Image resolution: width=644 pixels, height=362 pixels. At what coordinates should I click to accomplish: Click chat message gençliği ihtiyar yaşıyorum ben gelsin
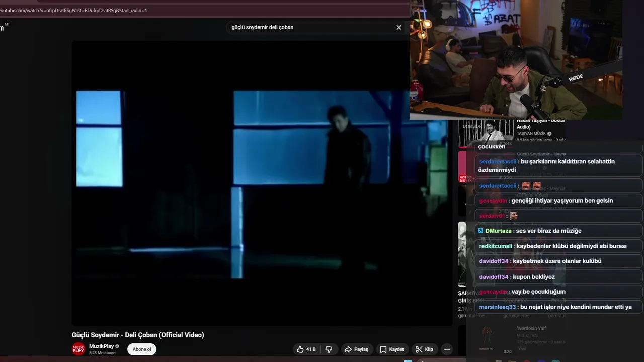pos(558,201)
